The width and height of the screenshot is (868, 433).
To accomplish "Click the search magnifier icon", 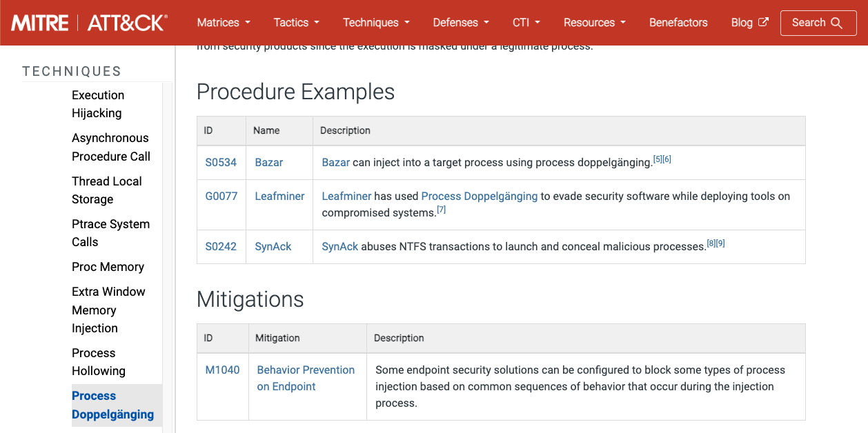I will click(x=837, y=23).
